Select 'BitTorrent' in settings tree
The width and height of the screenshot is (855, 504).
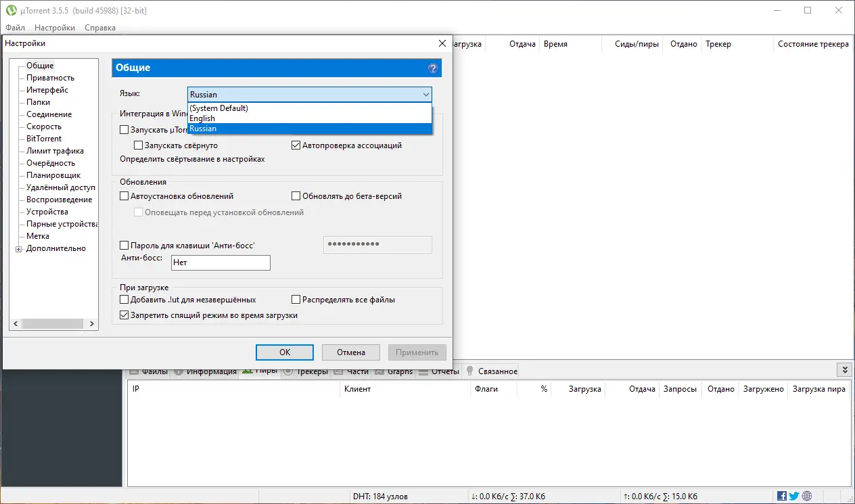pyautogui.click(x=44, y=139)
